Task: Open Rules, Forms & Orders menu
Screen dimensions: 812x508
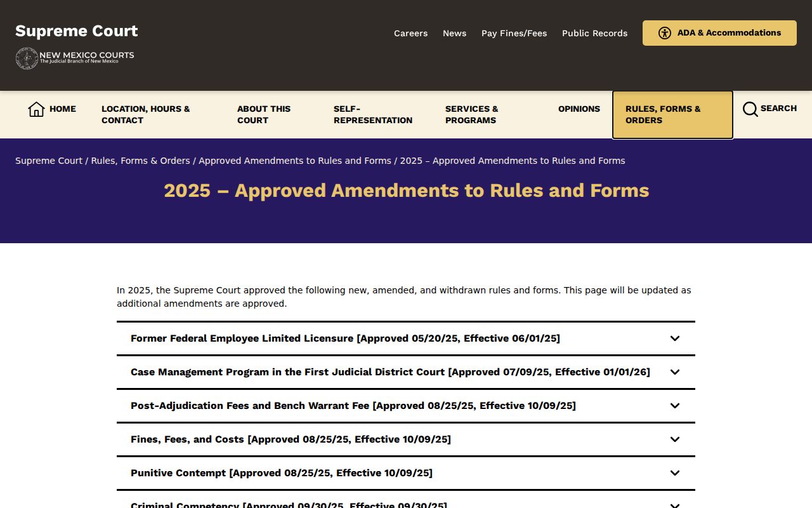Action: [672, 115]
